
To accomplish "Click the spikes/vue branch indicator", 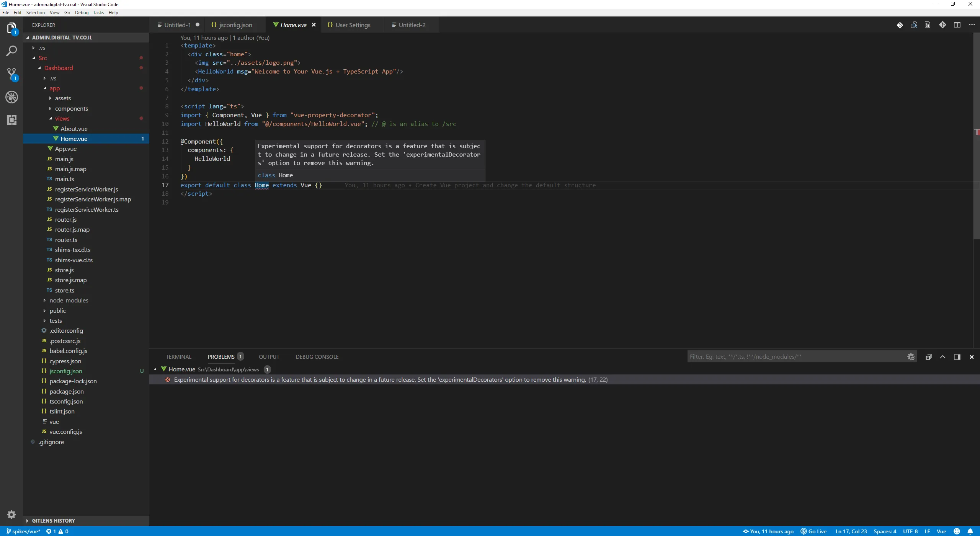I will (24, 531).
